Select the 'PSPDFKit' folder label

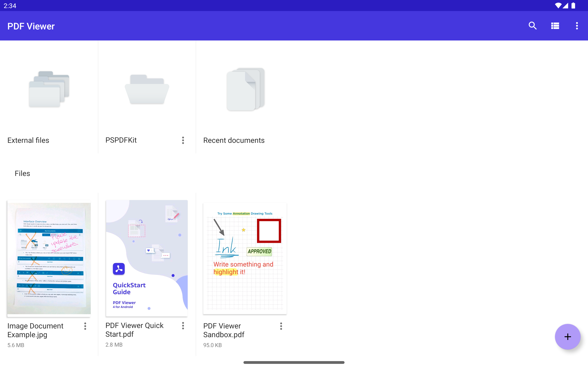click(x=121, y=140)
